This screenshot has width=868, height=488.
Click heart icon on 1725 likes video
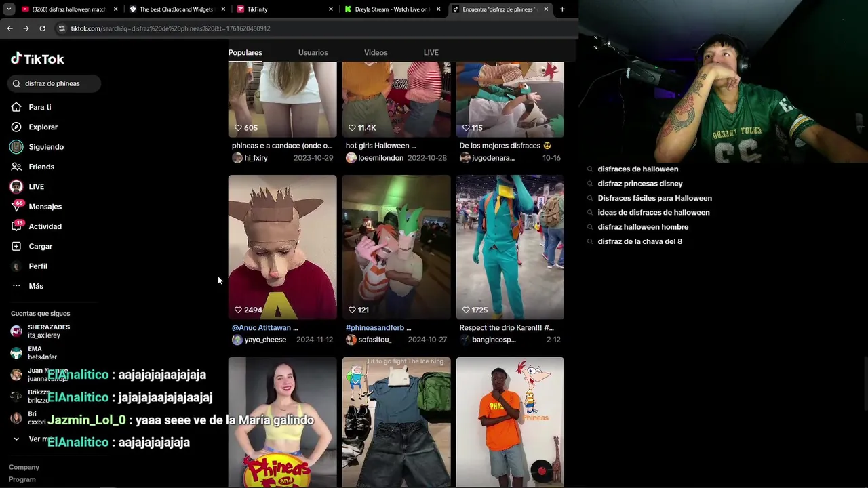[x=466, y=310]
